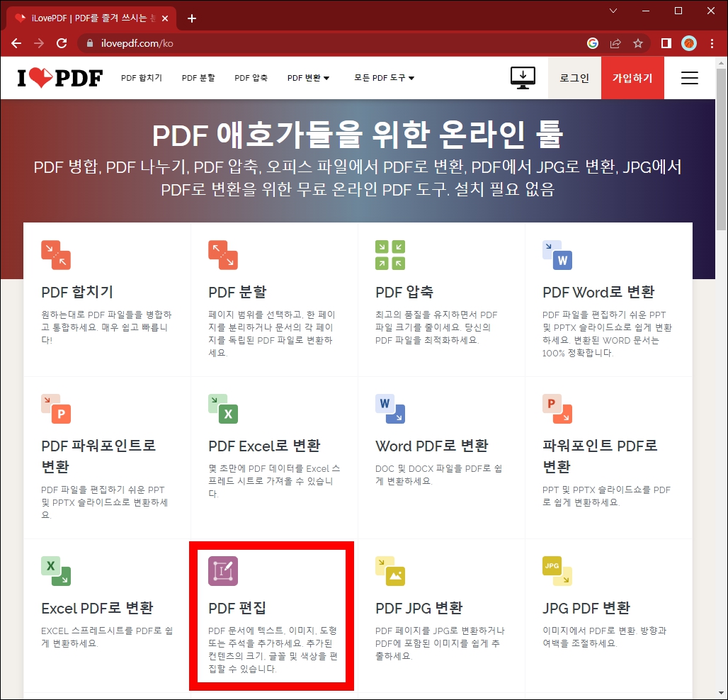Click the 로그인 button
This screenshot has height=700, width=728.
574,78
